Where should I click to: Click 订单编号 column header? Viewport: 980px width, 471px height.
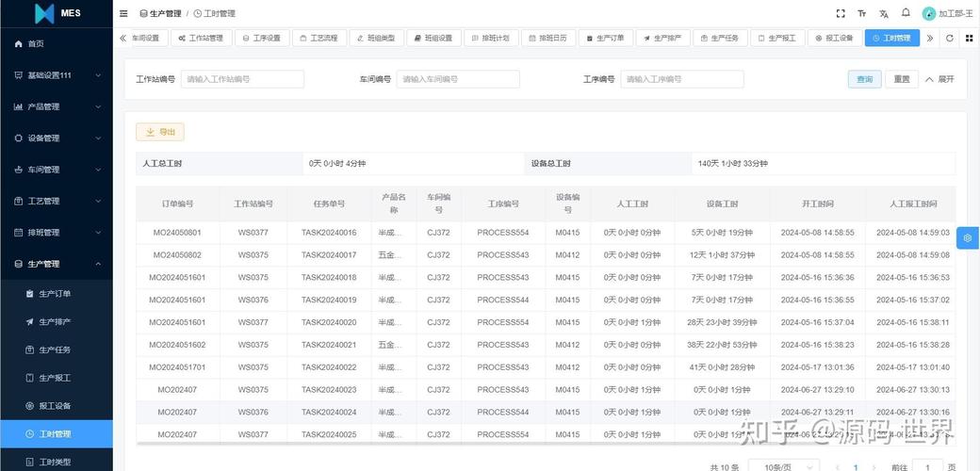coord(177,203)
